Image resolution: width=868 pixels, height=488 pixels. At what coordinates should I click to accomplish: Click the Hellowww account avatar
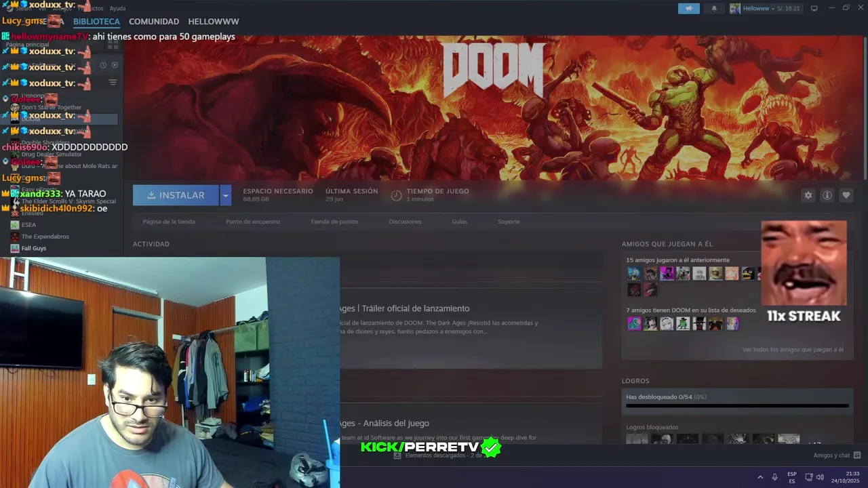735,8
